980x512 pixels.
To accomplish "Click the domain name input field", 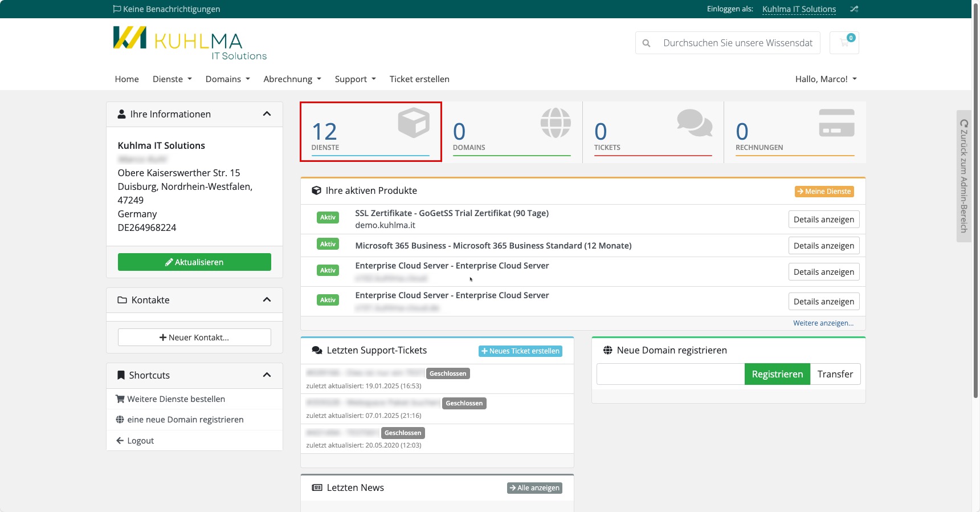I will (671, 374).
